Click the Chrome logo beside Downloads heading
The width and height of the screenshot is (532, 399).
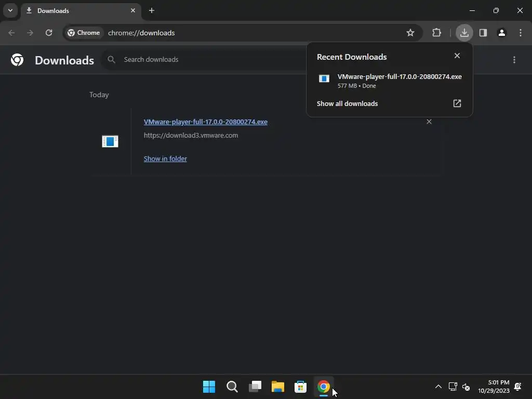tap(17, 60)
